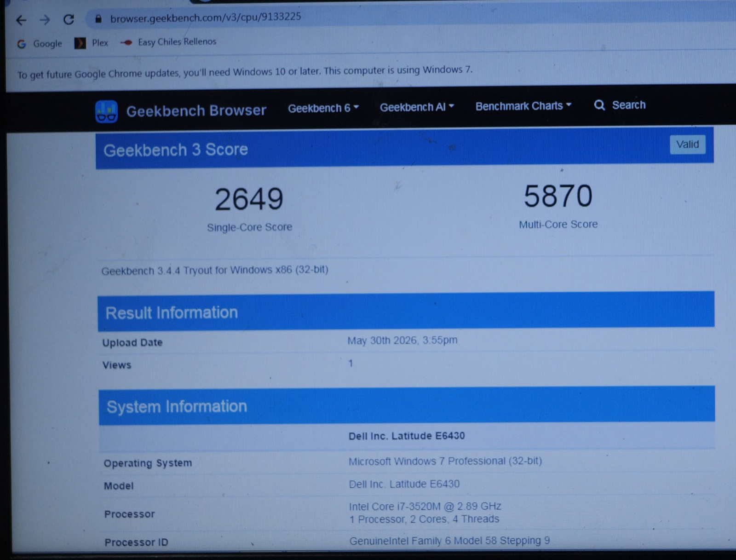Expand the Geekbench AI dropdown menu
736x560 pixels.
click(x=417, y=107)
